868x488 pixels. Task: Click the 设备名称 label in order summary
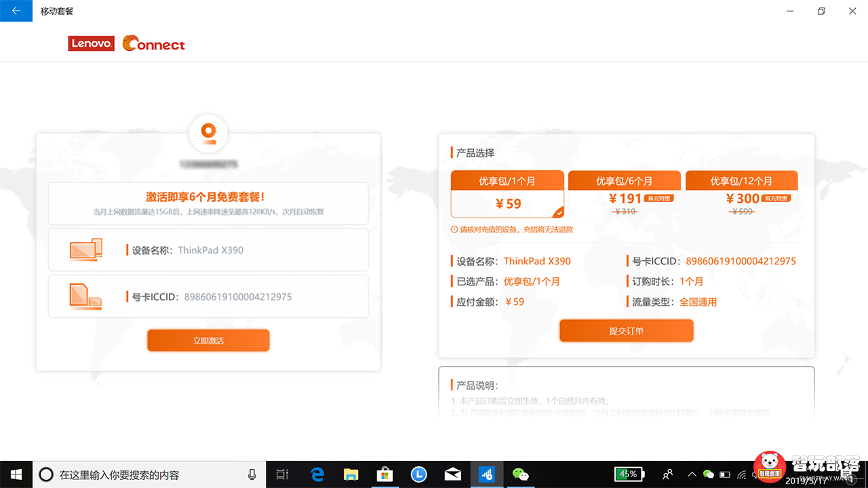click(477, 261)
